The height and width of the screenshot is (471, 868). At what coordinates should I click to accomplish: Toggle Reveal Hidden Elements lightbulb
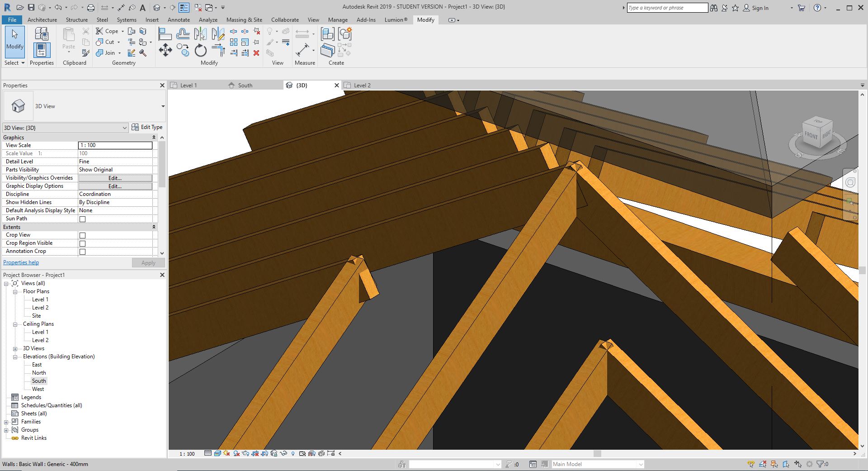293,453
